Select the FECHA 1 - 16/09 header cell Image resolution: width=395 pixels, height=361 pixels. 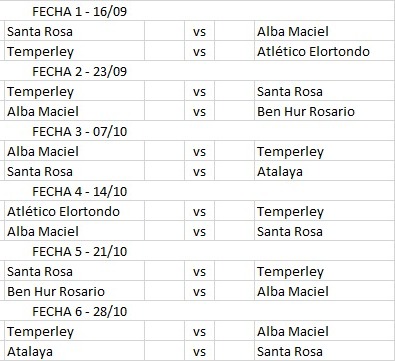79,11
